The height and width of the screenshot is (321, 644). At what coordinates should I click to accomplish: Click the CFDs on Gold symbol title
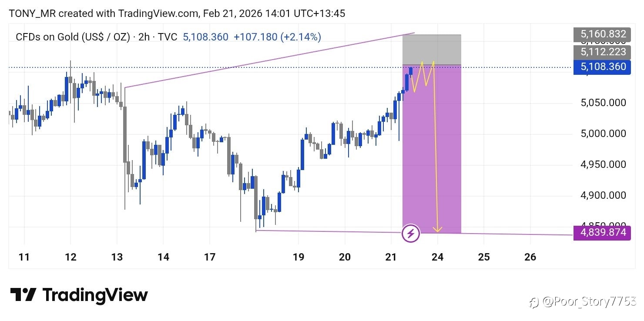coord(73,37)
